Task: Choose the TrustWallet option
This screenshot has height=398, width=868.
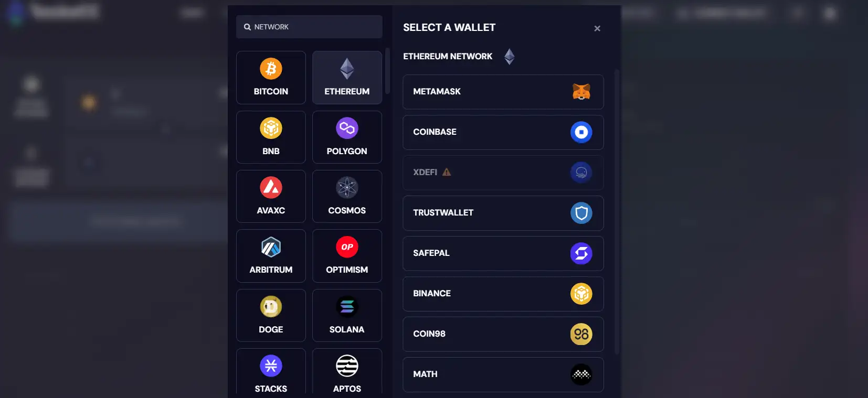Action: [x=503, y=213]
